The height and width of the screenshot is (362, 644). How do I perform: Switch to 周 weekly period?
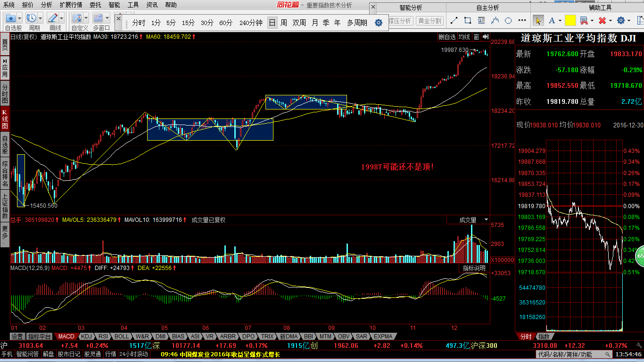tap(284, 23)
